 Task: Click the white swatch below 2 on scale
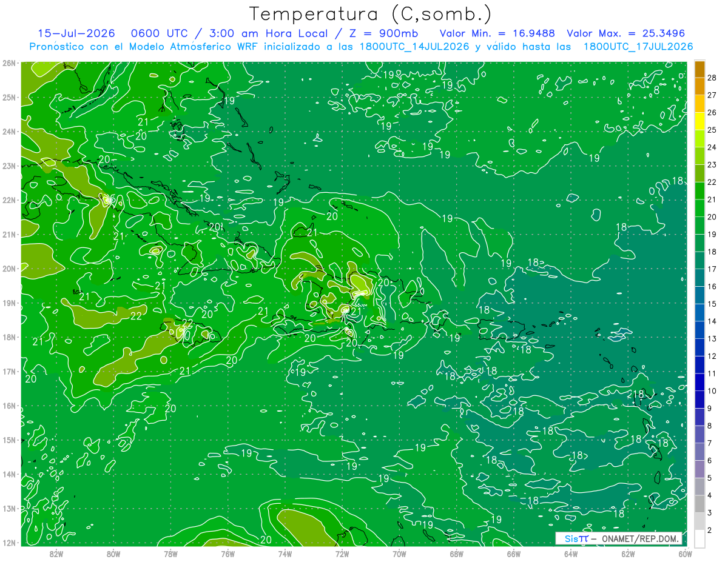[699, 538]
